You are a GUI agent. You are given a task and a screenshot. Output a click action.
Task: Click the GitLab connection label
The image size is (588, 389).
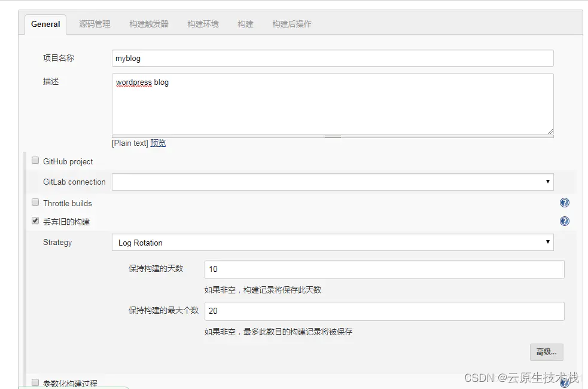pos(74,182)
